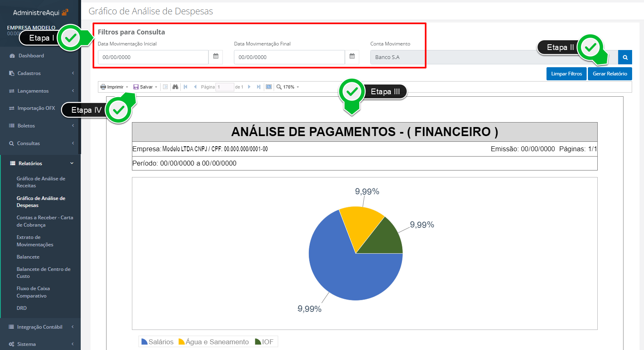Click the Limpar Filtros button
The width and height of the screenshot is (644, 350).
[566, 74]
